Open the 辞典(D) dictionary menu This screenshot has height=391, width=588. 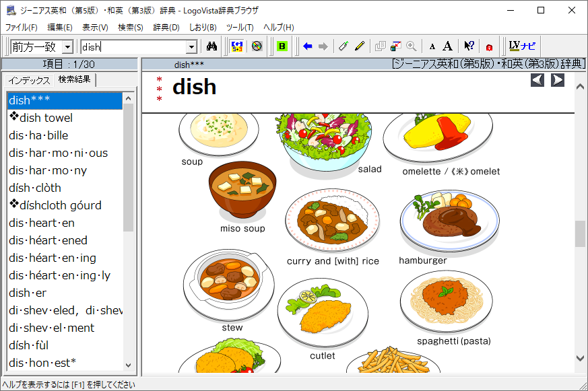pos(166,28)
